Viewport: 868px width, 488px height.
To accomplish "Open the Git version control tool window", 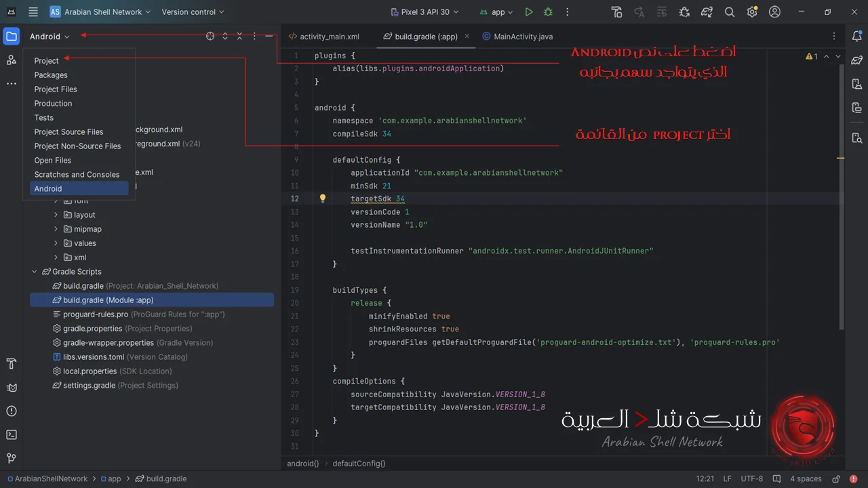I will tap(12, 458).
